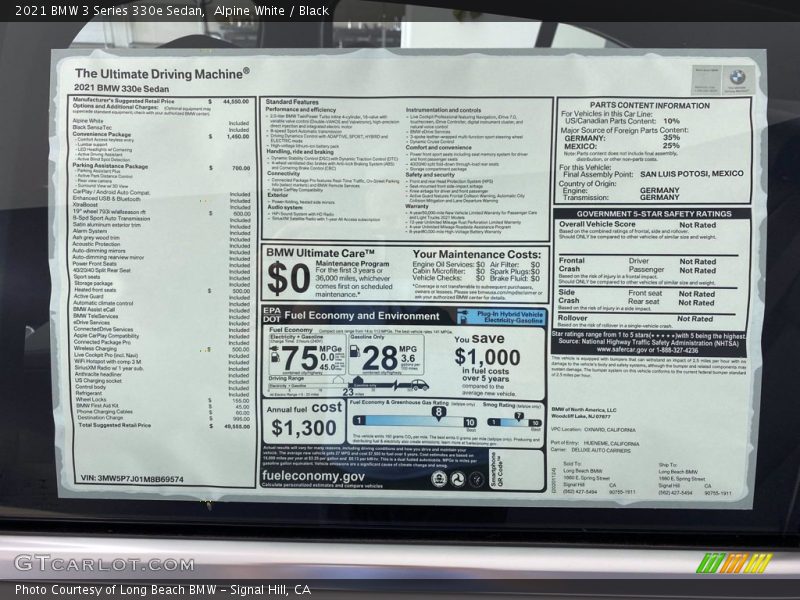Screen dimensions: 800x600
Task: Click the 'GERMANY: 35%' parts content line
Action: [x=622, y=138]
